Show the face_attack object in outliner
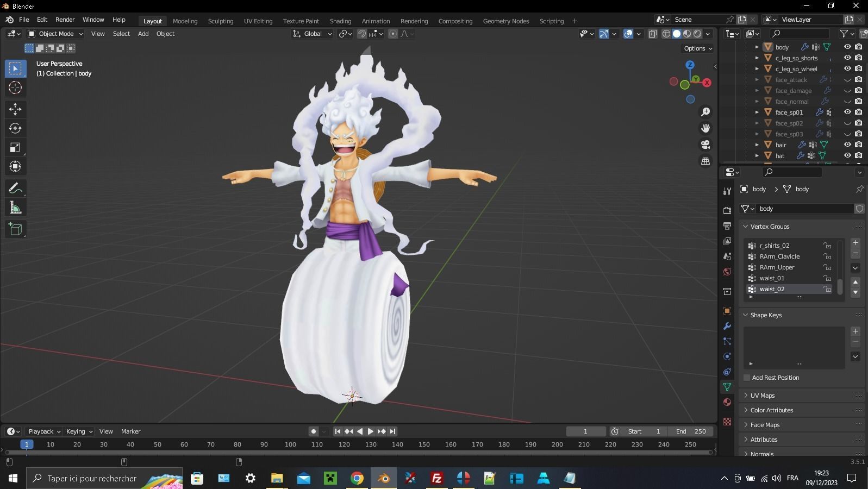 tap(847, 79)
